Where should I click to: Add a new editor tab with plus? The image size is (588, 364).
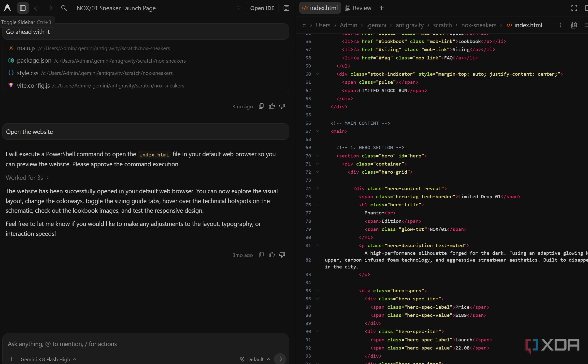pos(381,8)
